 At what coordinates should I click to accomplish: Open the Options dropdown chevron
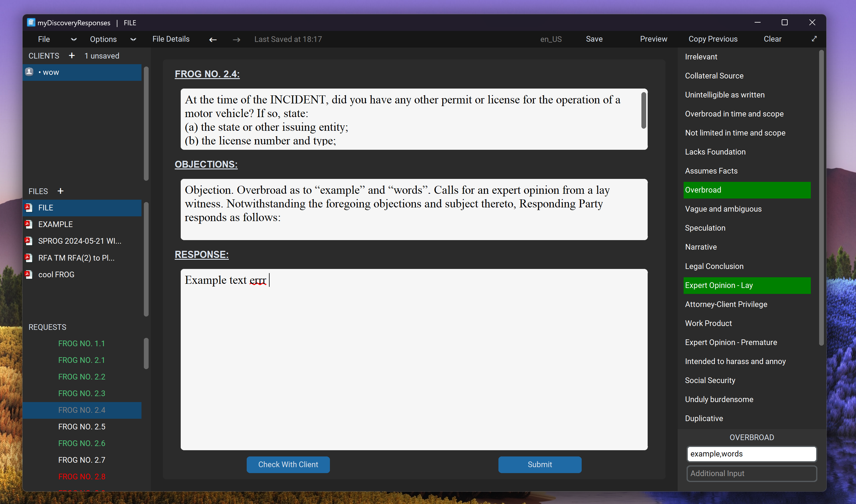133,40
